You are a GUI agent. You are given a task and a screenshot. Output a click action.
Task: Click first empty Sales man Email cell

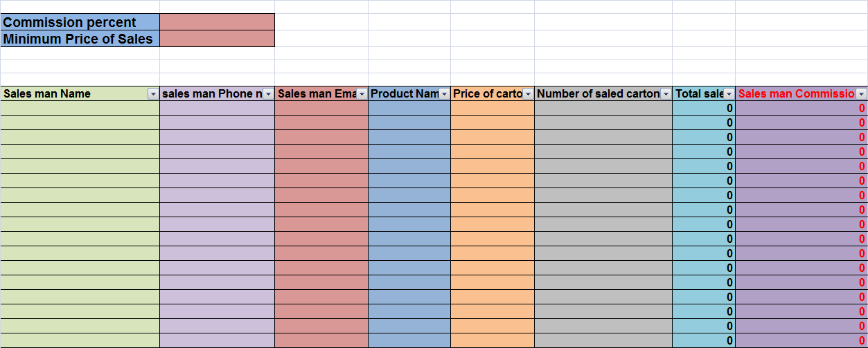[321, 109]
